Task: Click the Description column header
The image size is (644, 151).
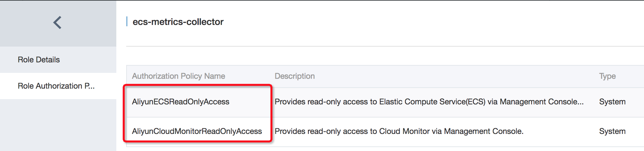Action: (x=294, y=76)
